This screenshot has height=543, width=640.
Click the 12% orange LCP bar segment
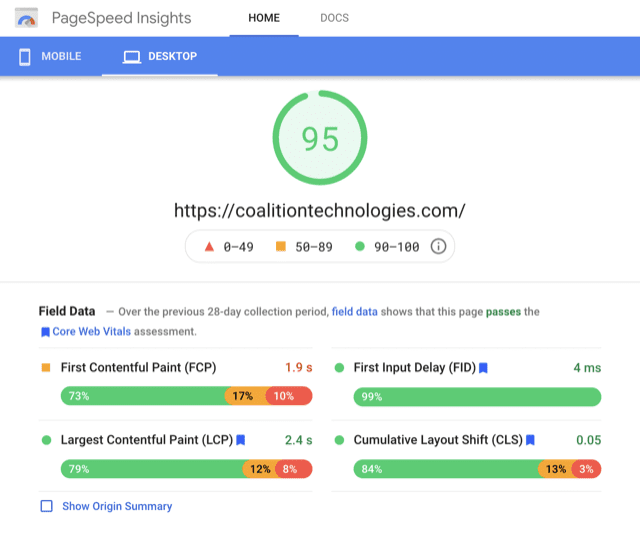(260, 469)
